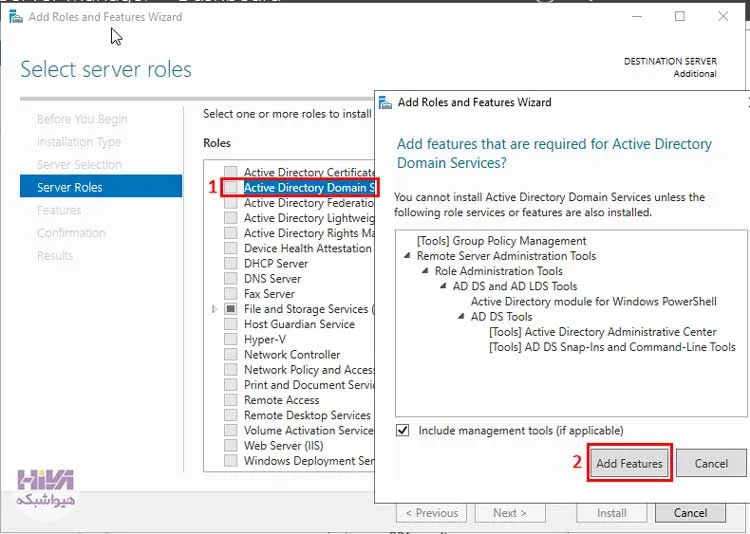
Task: Check the Volume Activation Services checkbox
Action: pyautogui.click(x=231, y=430)
